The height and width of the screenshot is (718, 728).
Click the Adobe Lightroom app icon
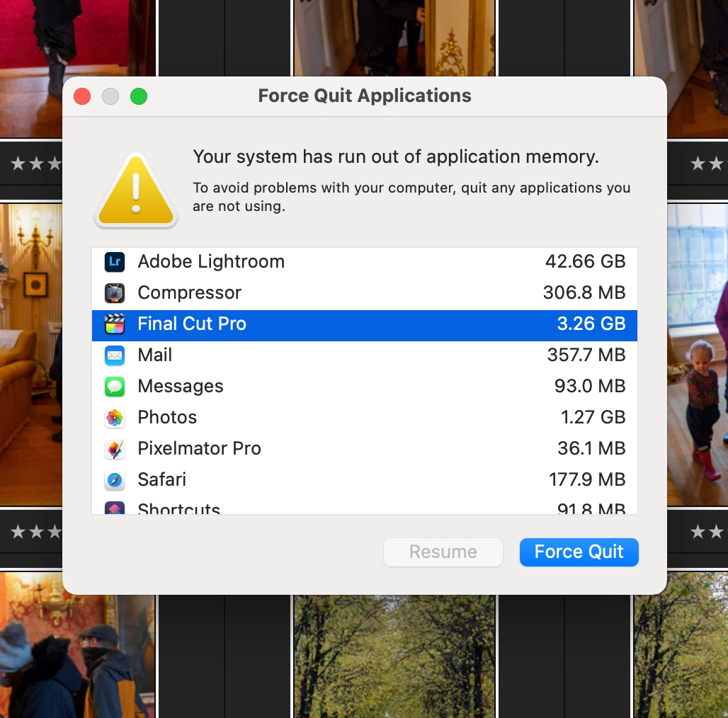pyautogui.click(x=114, y=262)
